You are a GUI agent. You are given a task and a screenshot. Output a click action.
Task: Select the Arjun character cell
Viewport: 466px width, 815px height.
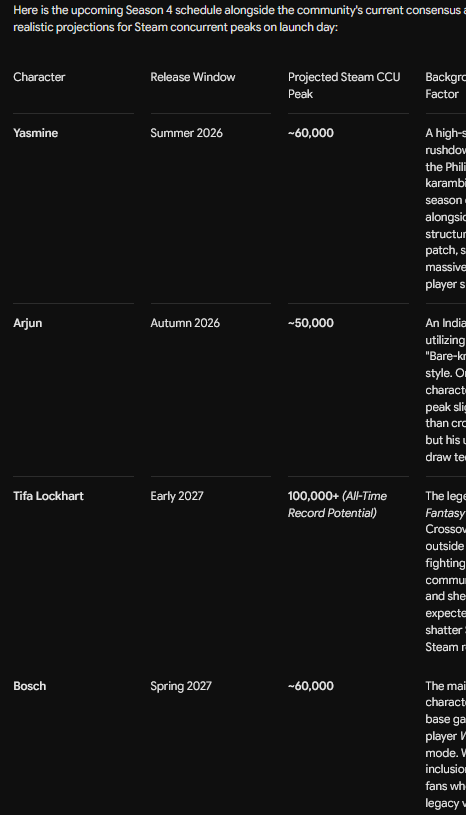point(28,323)
